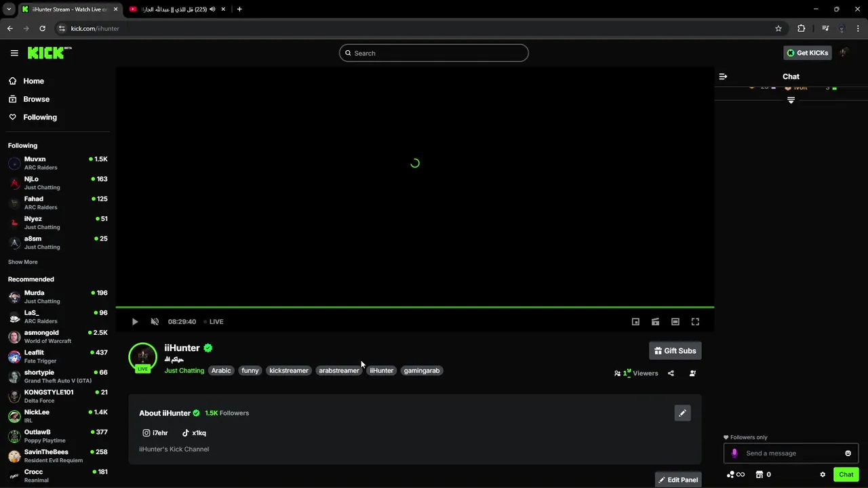Open a new browser tab
Image resolution: width=868 pixels, height=488 pixels.
239,9
